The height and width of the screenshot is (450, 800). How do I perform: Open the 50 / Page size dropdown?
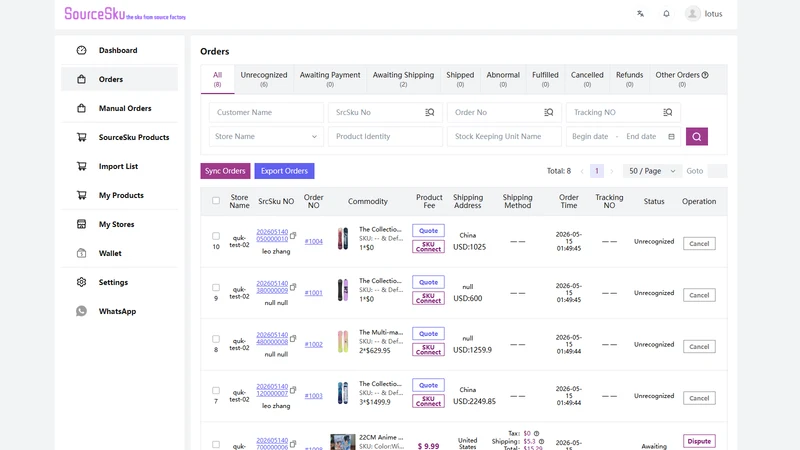pos(652,171)
